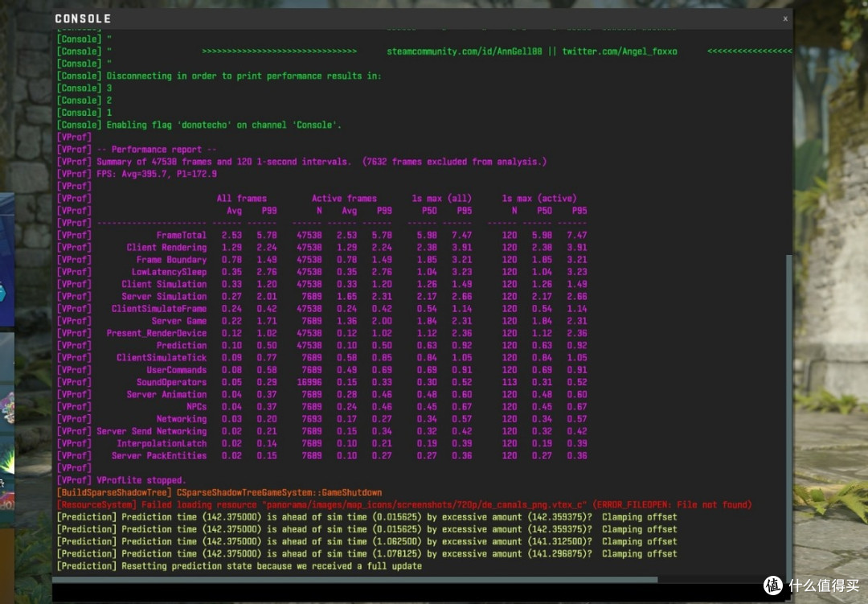This screenshot has height=604, width=868.
Task: Click the VProfLite stopped message
Action: click(141, 480)
